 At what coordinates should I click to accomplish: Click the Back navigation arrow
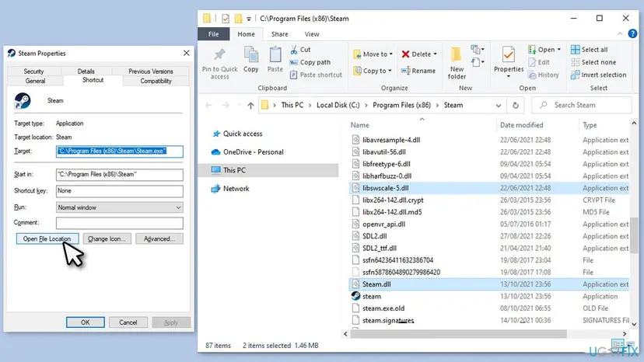pos(208,106)
